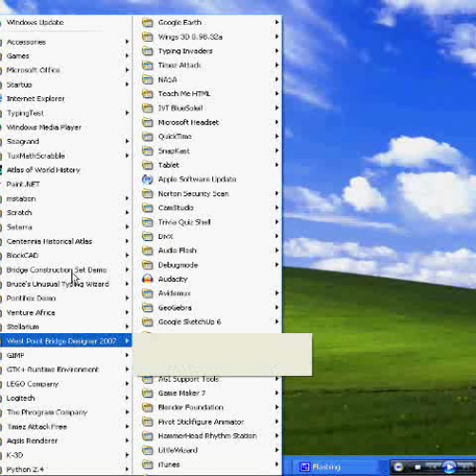Open Atlas of World History

pos(66,169)
